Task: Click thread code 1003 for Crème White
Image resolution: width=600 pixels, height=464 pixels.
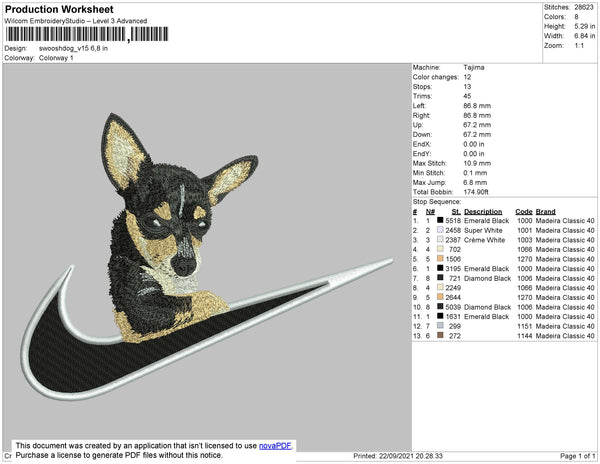Action: pyautogui.click(x=525, y=240)
